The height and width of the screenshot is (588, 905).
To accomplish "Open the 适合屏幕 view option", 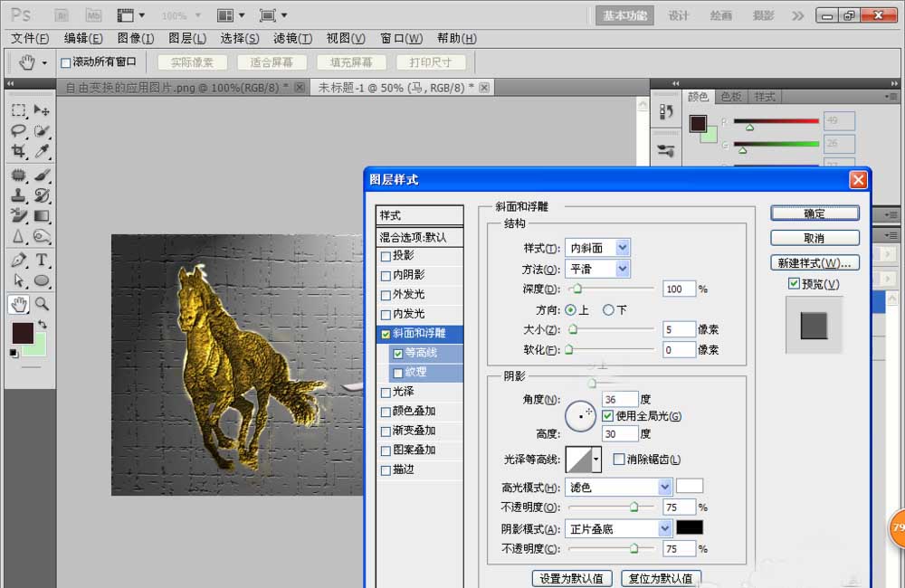I will (x=270, y=62).
